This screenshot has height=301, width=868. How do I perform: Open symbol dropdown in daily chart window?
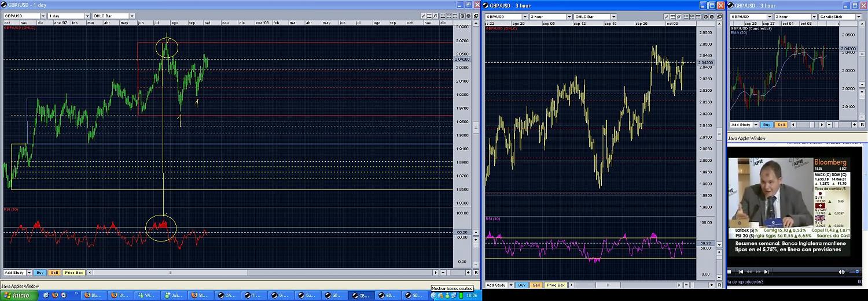24,16
